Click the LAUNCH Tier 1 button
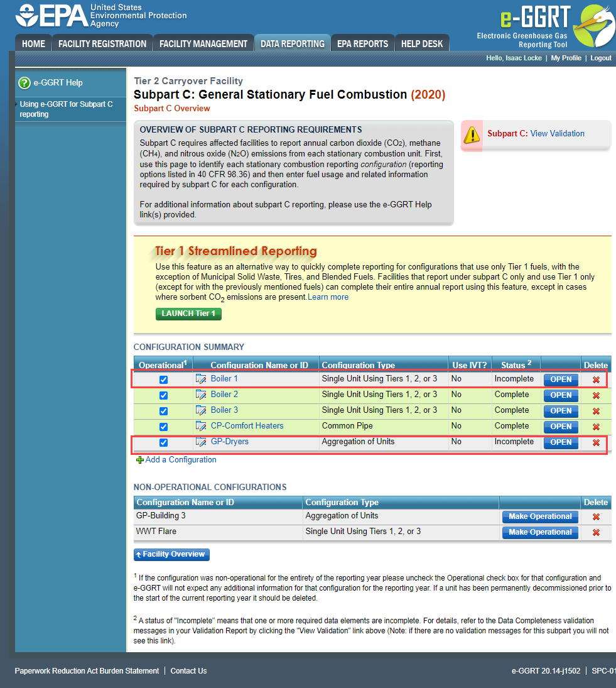The image size is (616, 688). tap(188, 314)
